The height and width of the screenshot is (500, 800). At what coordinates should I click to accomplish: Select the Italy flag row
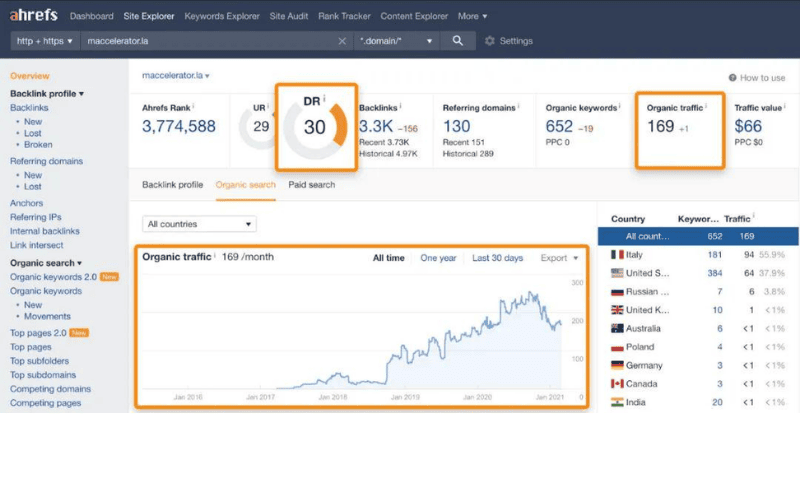point(698,255)
